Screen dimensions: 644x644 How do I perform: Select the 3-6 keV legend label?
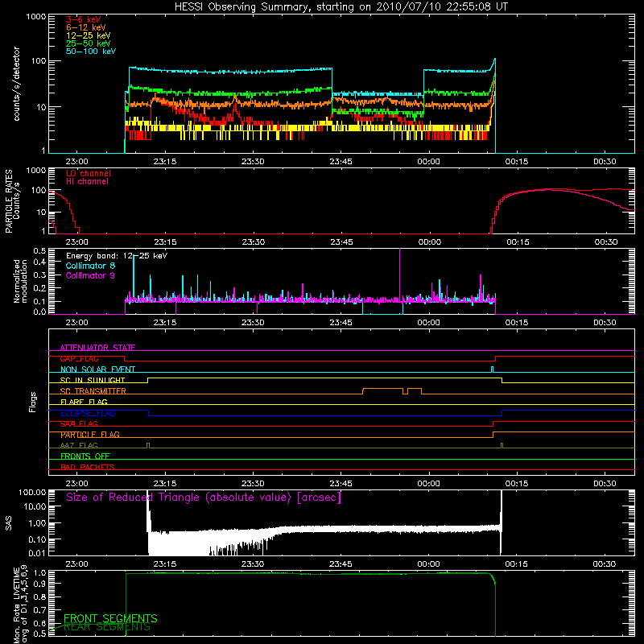pos(84,19)
